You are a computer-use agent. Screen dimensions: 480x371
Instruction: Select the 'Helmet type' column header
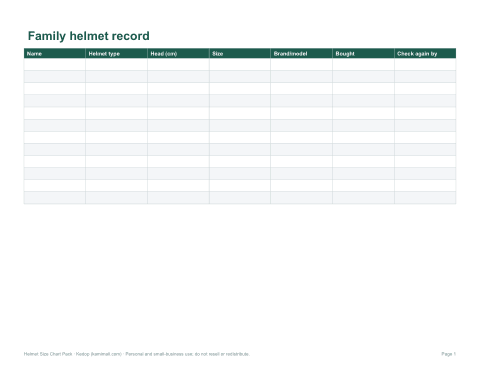click(x=116, y=53)
